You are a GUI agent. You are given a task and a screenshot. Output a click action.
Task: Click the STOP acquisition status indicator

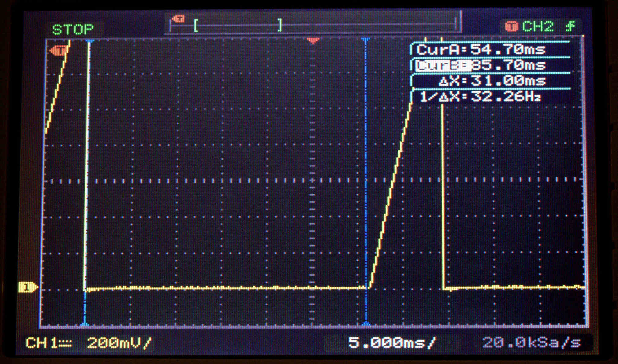[x=73, y=30]
